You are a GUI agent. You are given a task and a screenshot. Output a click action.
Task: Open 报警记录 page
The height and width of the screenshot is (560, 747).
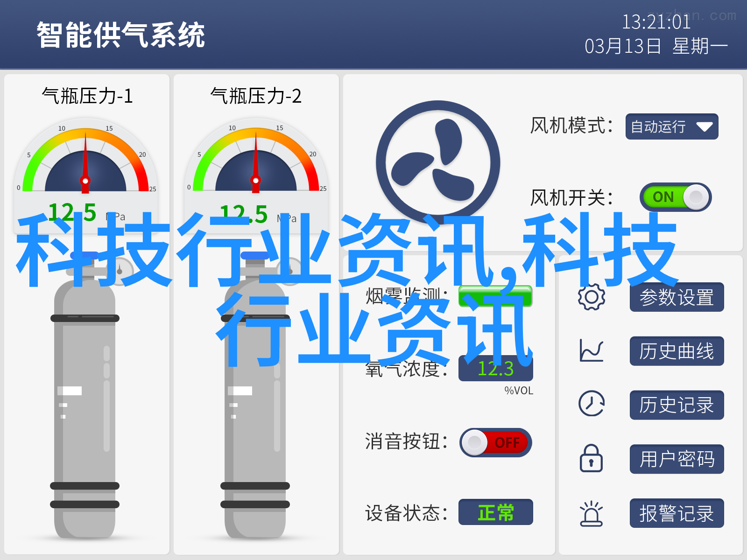677,513
